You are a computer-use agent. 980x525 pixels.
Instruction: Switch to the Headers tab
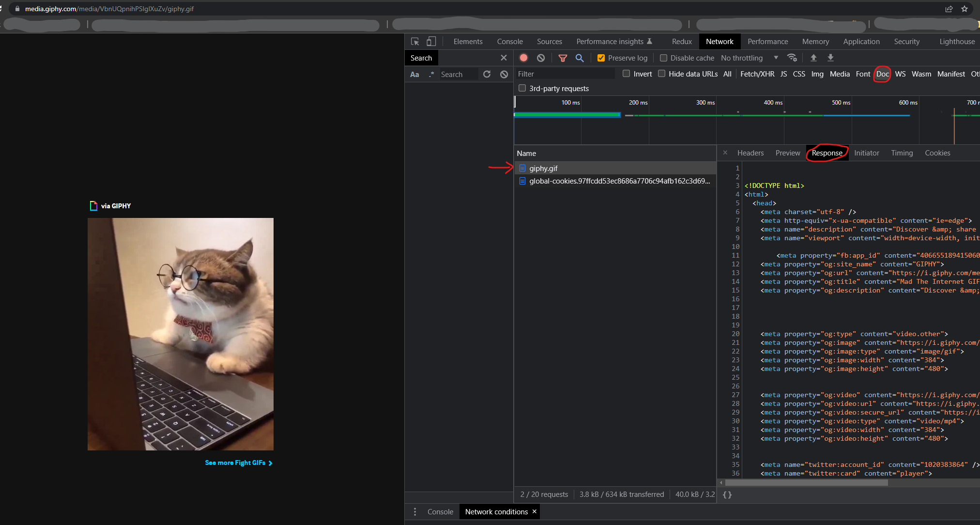tap(750, 153)
